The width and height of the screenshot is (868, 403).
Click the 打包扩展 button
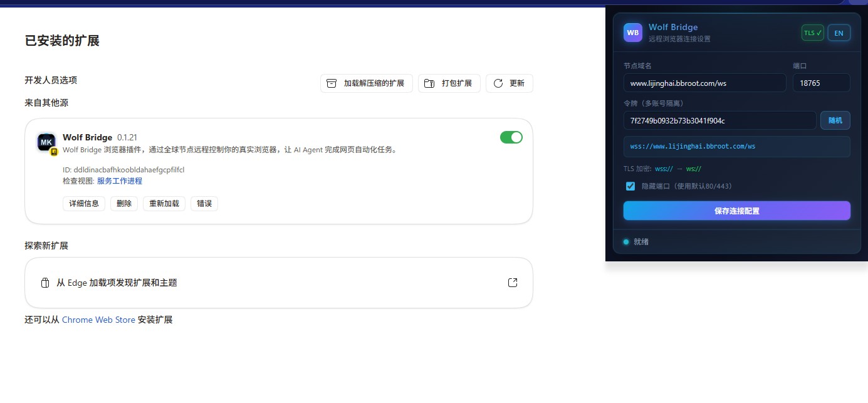(x=449, y=83)
